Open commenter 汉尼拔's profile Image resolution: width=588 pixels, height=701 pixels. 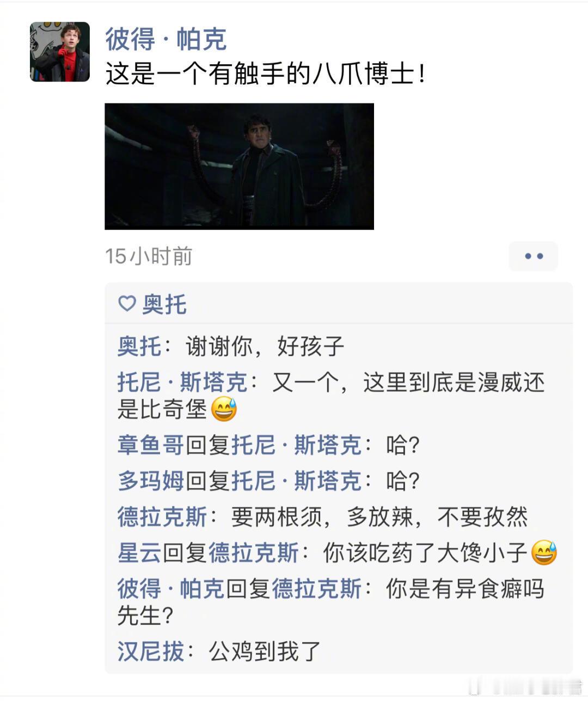tap(151, 651)
